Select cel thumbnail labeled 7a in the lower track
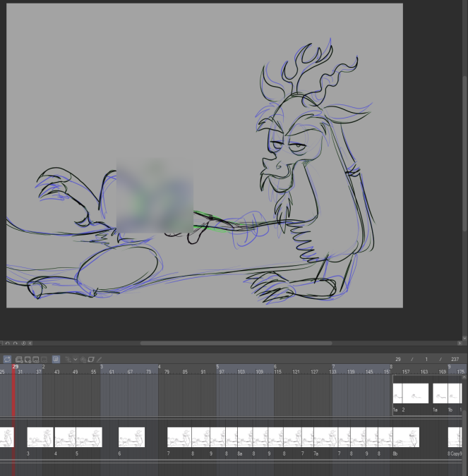The image size is (468, 476). coord(325,437)
